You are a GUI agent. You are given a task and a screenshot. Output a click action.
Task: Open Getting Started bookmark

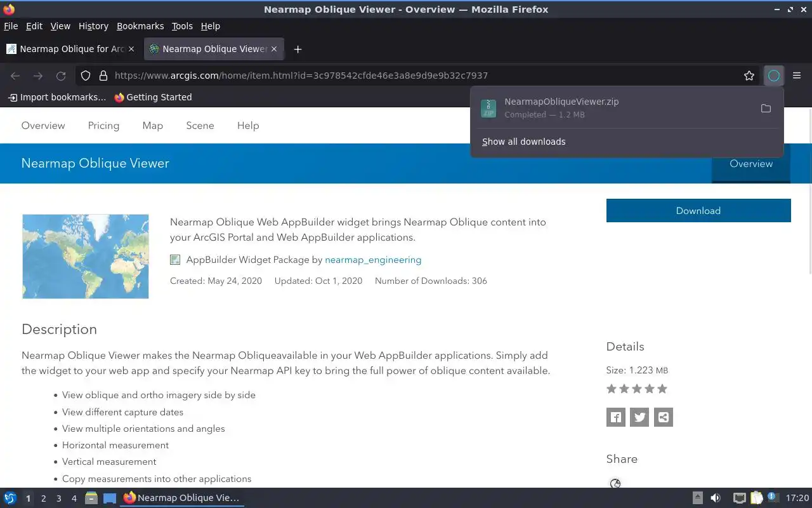(153, 97)
